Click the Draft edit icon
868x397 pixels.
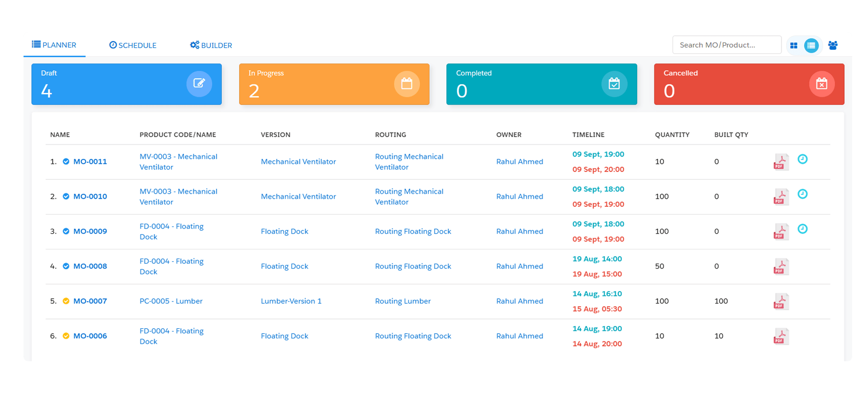[x=199, y=84]
